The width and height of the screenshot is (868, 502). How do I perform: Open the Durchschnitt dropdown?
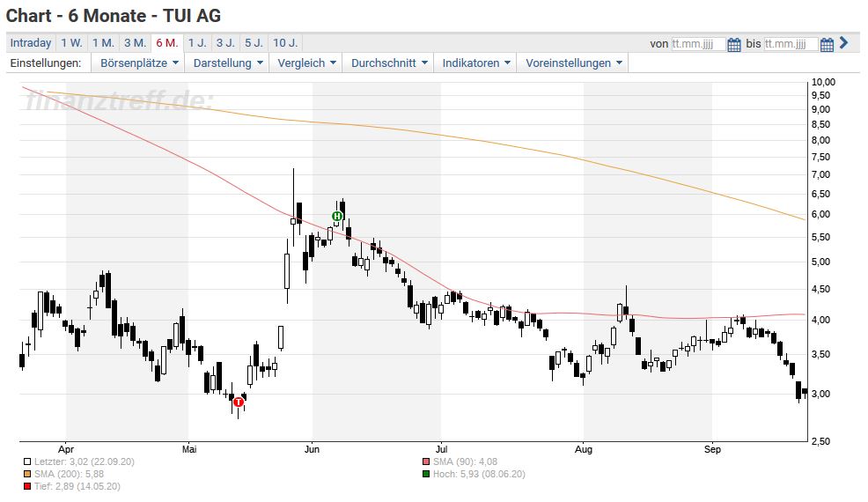[x=388, y=63]
